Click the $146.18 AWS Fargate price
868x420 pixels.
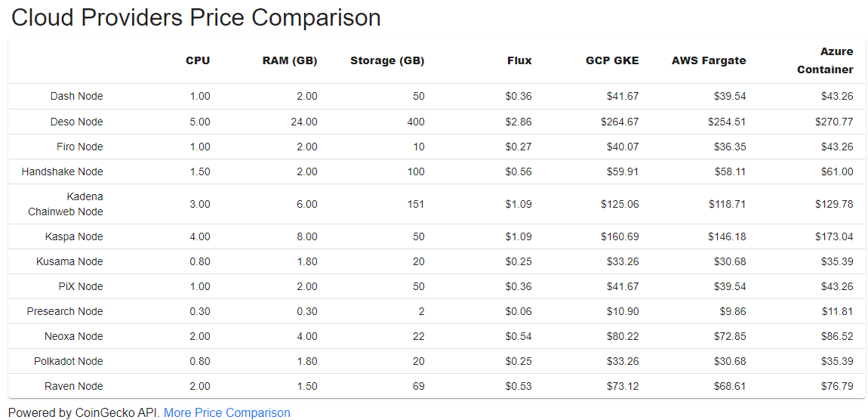[727, 236]
